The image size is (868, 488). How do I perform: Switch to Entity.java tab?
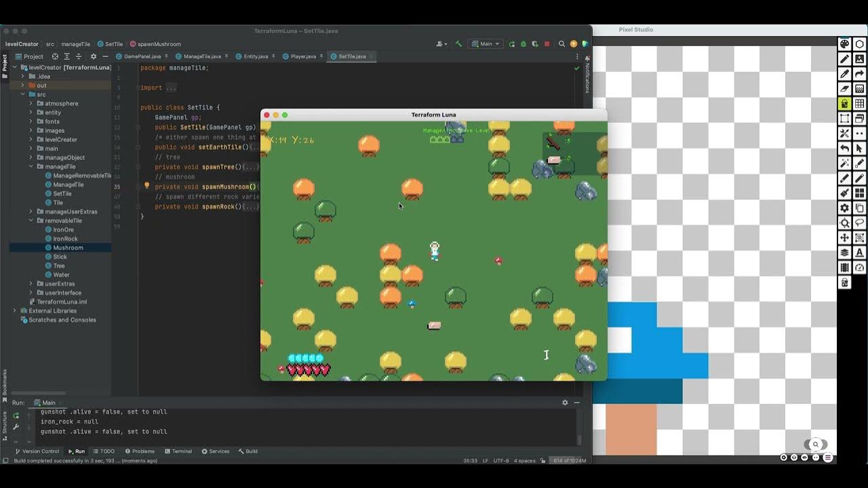click(x=256, y=56)
